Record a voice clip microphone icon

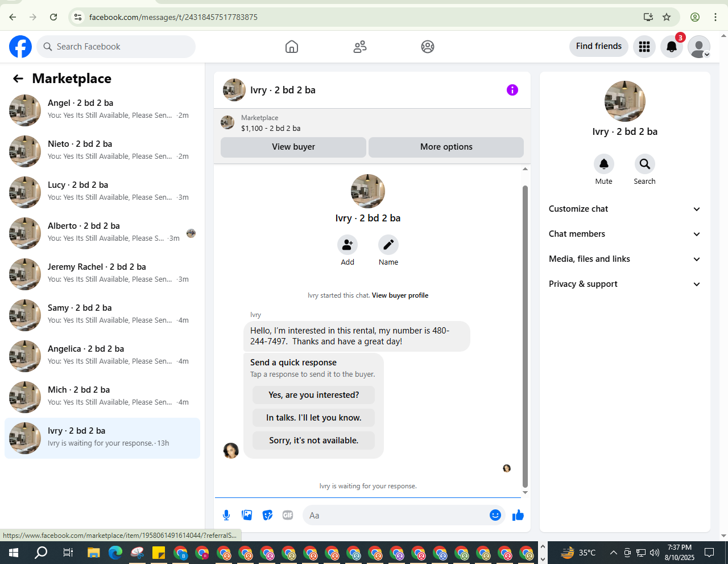pyautogui.click(x=226, y=515)
